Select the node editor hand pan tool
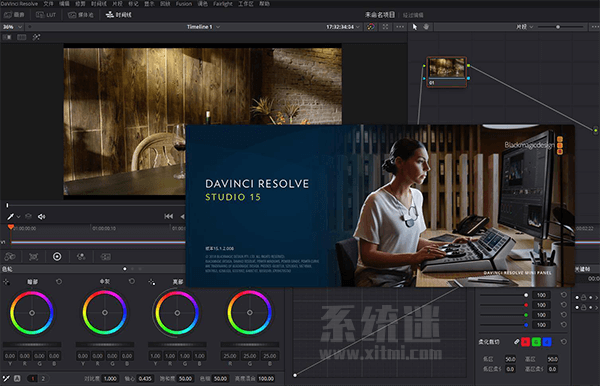The width and height of the screenshot is (600, 386). click(426, 27)
